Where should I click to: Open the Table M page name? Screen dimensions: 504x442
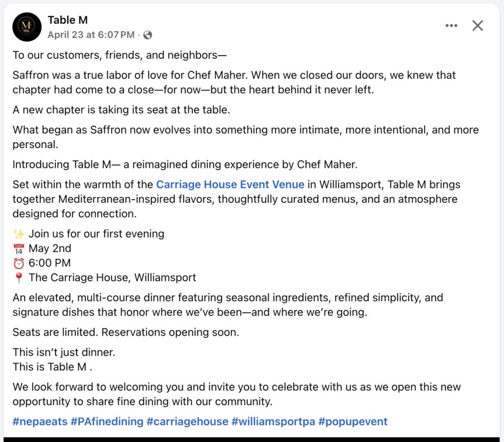click(67, 20)
